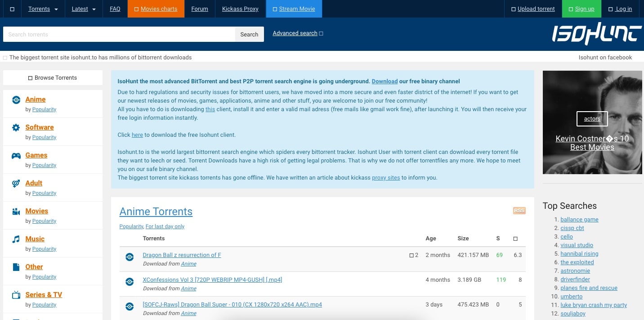Screen dimensions: 644x320
Task: Click the cello top search link
Action: [567, 236]
